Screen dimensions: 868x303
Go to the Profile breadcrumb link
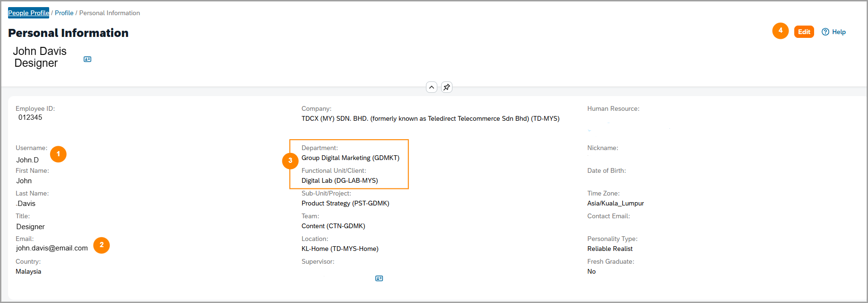click(x=64, y=13)
